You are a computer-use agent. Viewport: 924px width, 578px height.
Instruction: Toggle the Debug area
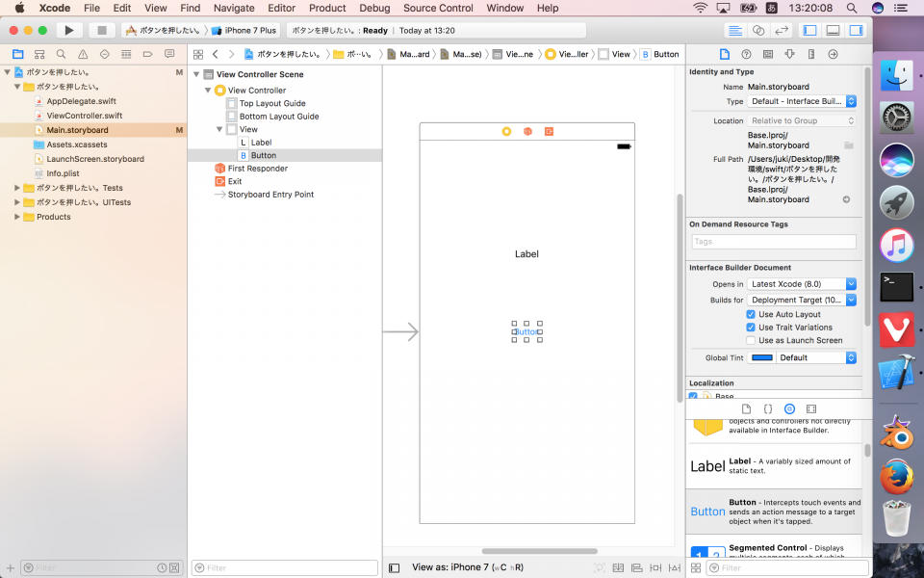pos(833,30)
